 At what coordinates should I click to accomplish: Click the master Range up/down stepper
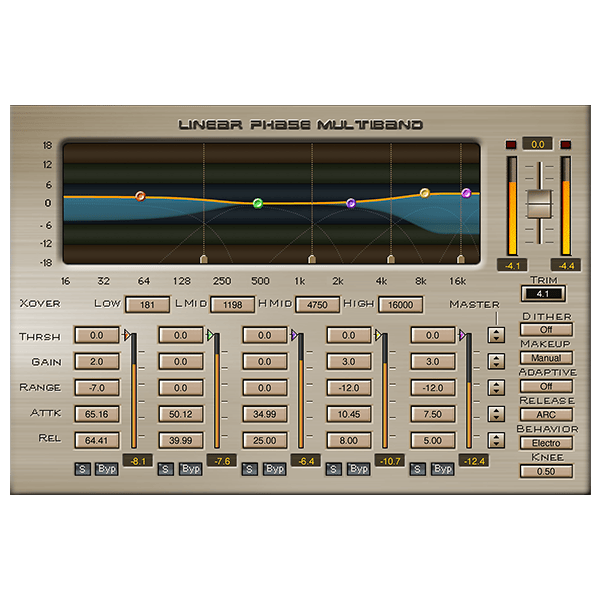496,388
